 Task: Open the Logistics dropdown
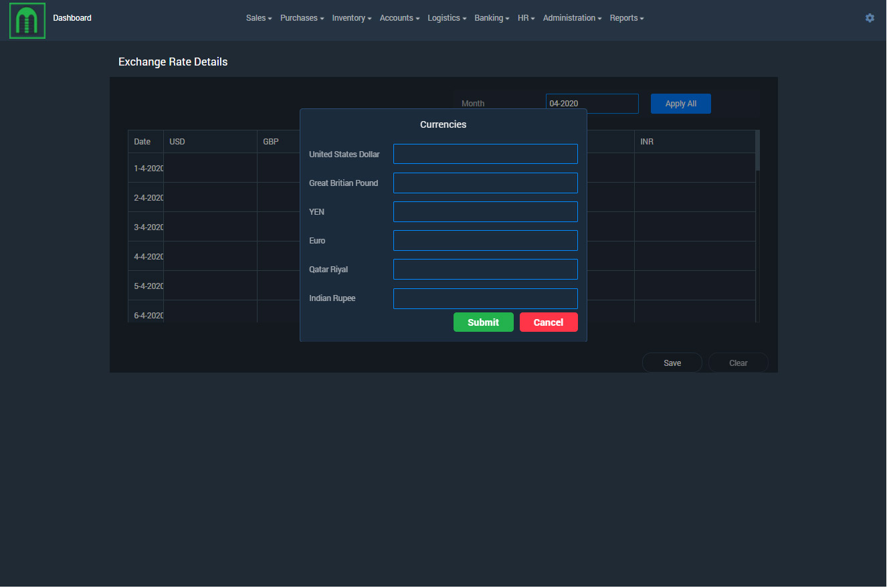click(x=447, y=18)
